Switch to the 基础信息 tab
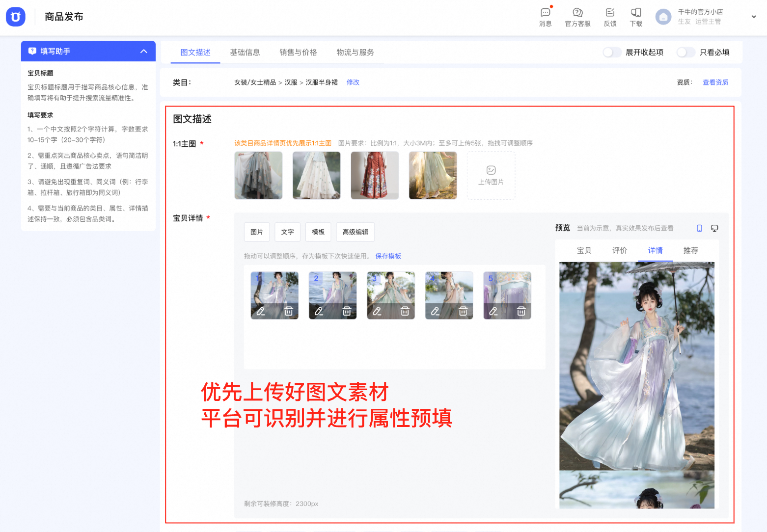This screenshot has width=767, height=532. coord(245,53)
